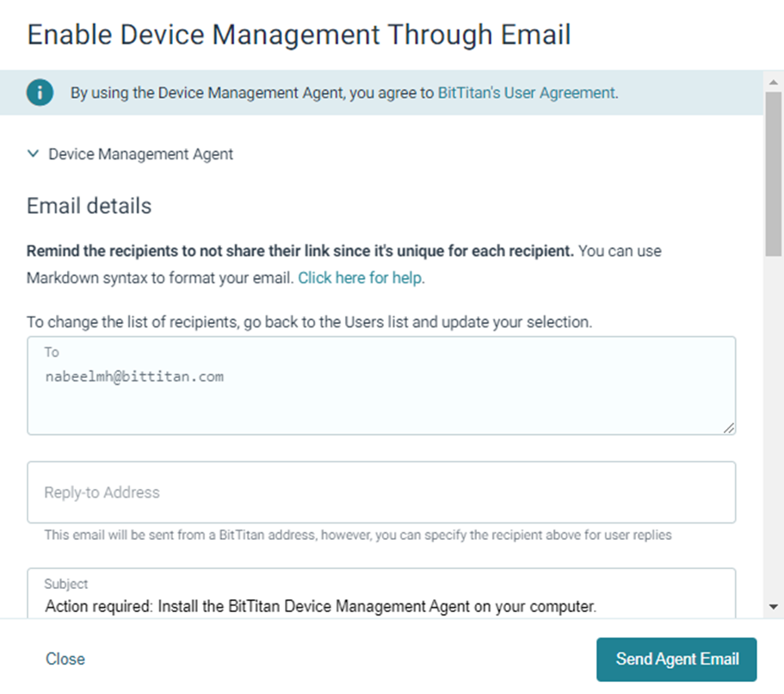
Task: Click the Device Management Agent section label
Action: pyautogui.click(x=140, y=154)
